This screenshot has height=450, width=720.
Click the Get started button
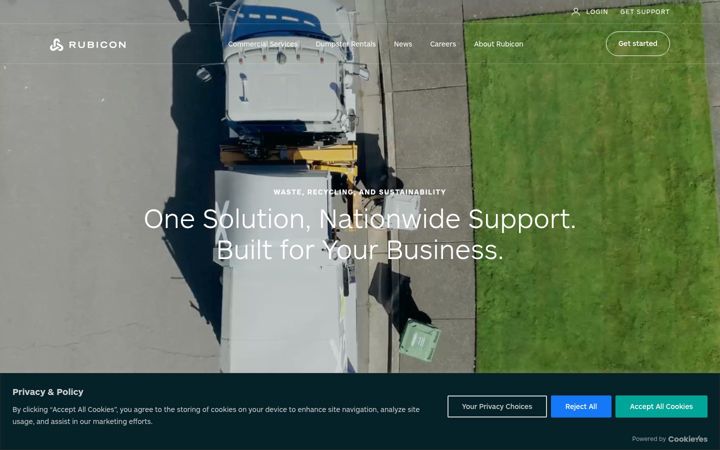coord(638,44)
